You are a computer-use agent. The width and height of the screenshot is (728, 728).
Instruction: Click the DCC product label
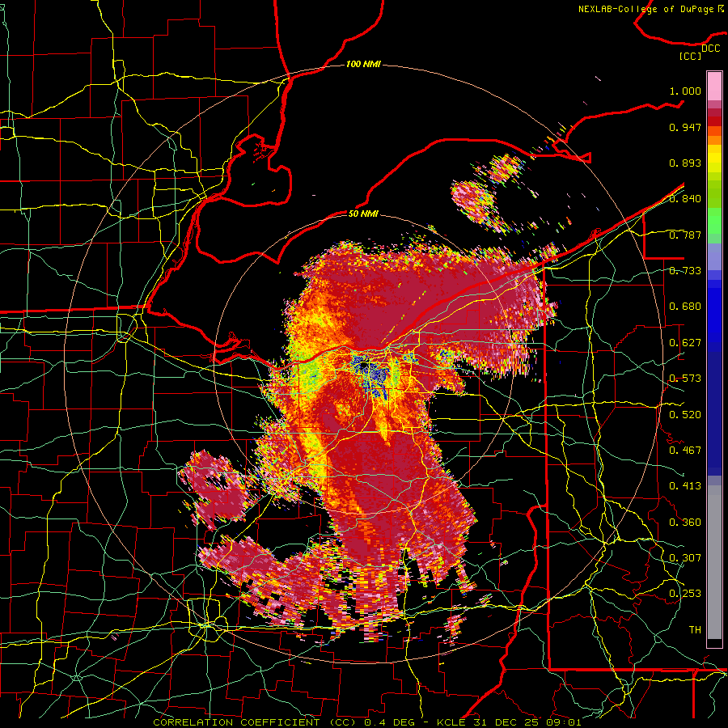coord(710,49)
